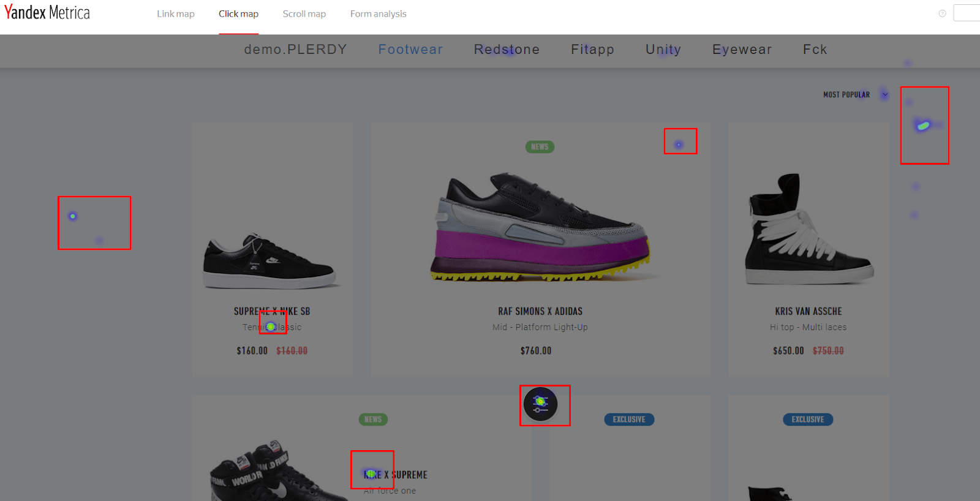
Task: Open the Supreme x Nike SB product title
Action: pos(272,311)
